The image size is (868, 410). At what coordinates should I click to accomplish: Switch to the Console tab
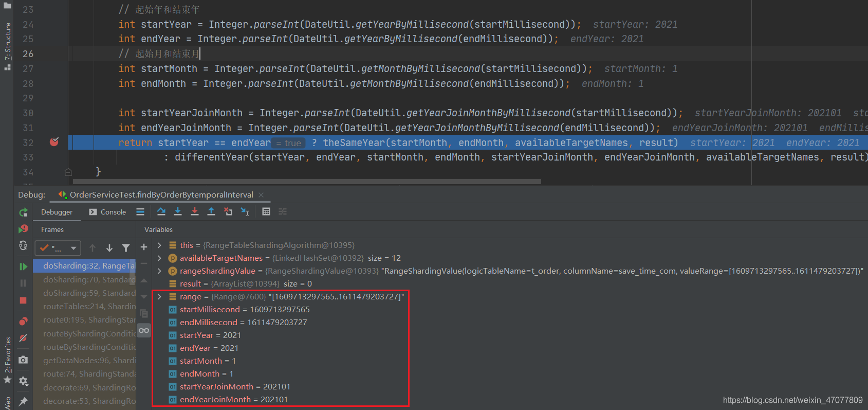(x=107, y=212)
